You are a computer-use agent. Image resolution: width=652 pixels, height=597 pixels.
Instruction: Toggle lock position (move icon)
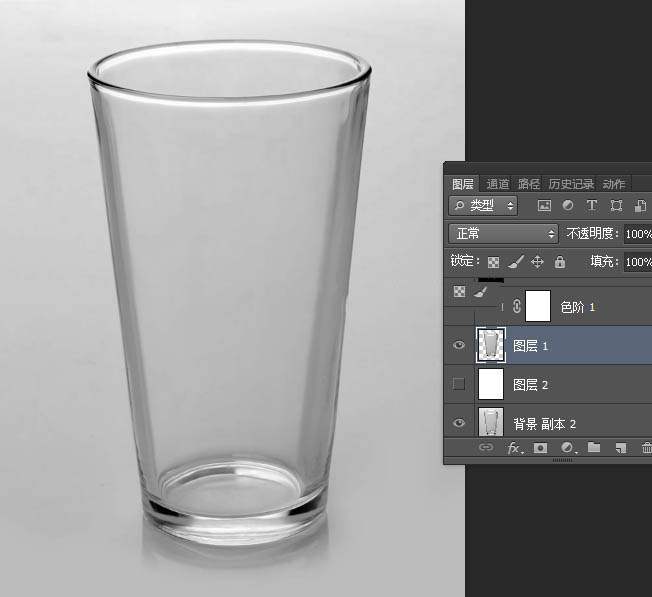coord(537,262)
